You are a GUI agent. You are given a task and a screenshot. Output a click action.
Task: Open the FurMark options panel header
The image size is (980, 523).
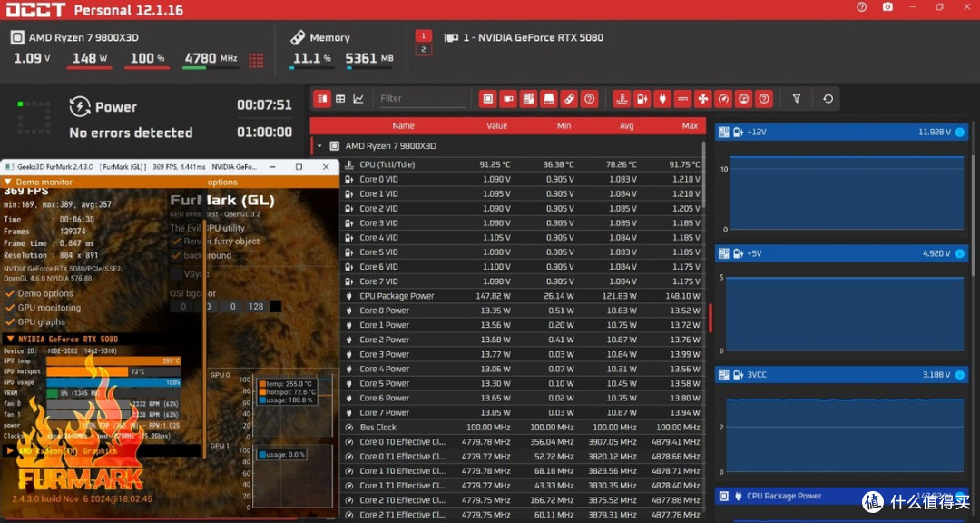(x=222, y=182)
